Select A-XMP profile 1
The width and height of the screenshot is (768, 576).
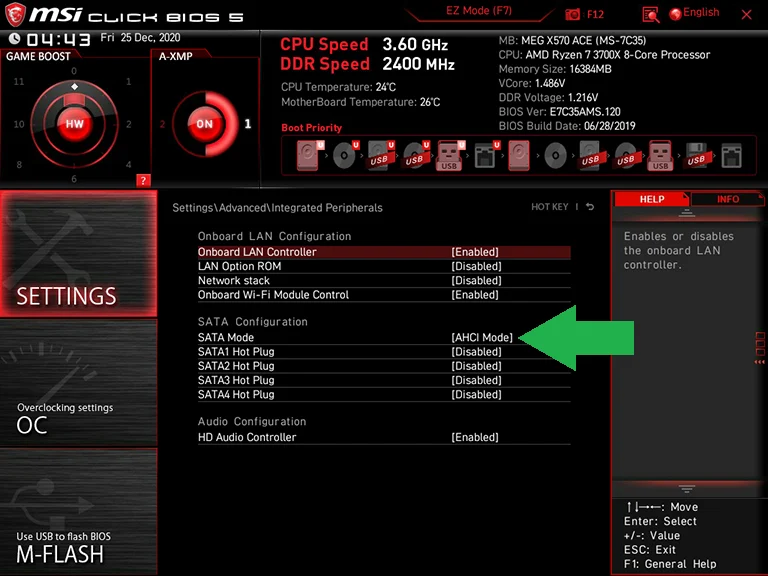point(248,123)
